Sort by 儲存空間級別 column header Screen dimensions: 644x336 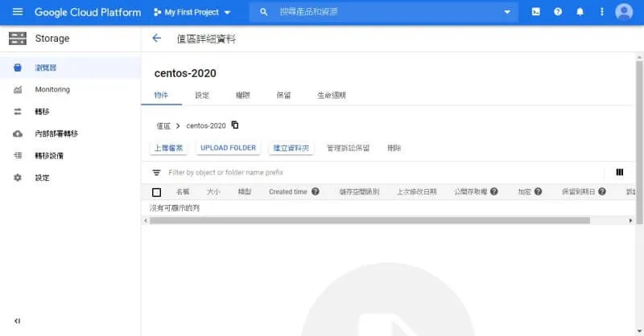(359, 191)
